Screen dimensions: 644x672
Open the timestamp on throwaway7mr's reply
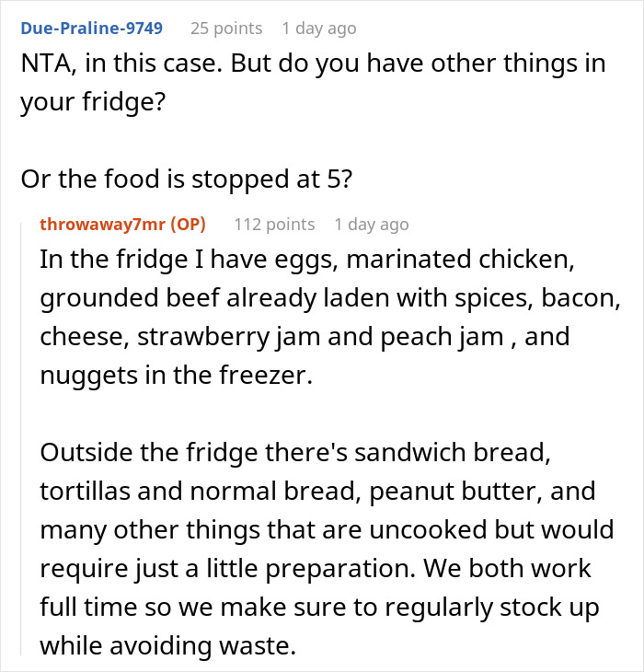point(372,225)
